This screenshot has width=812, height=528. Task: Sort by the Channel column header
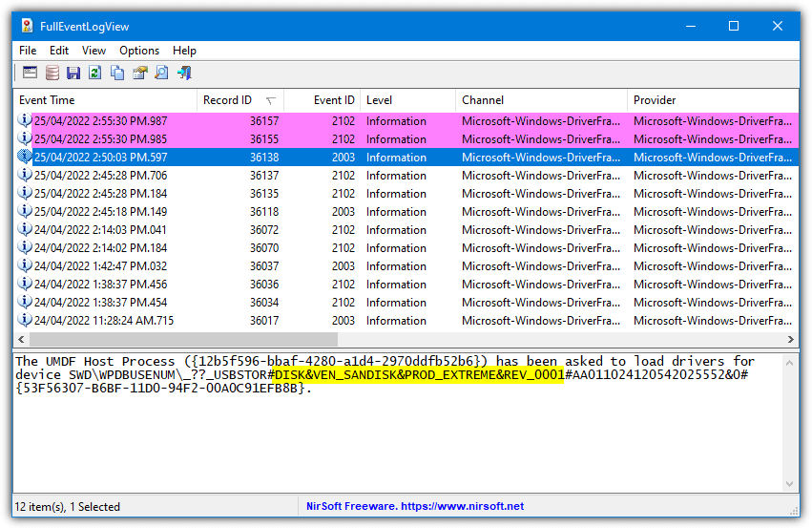coord(541,100)
